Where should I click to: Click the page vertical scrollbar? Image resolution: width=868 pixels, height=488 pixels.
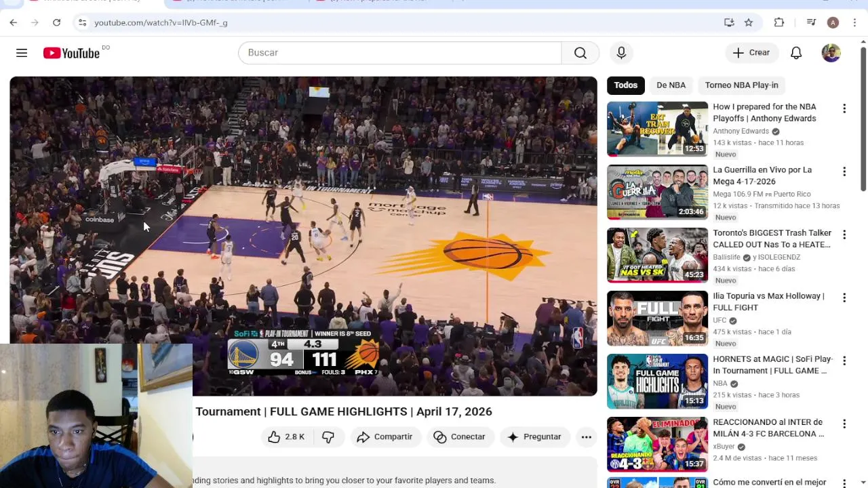(x=863, y=119)
